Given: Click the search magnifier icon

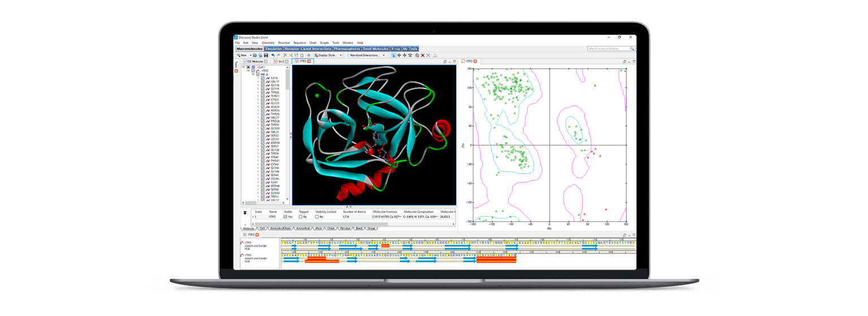Looking at the screenshot, I should click(632, 49).
